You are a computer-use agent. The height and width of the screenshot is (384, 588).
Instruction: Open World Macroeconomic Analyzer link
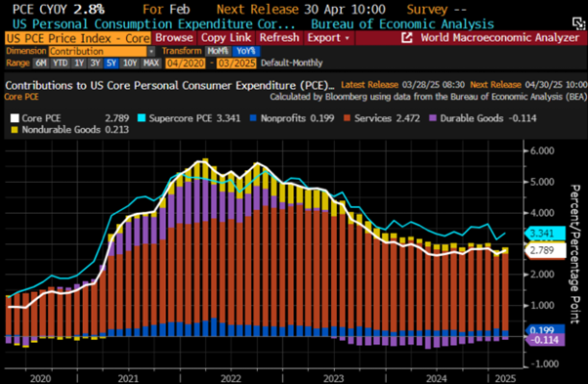click(499, 38)
